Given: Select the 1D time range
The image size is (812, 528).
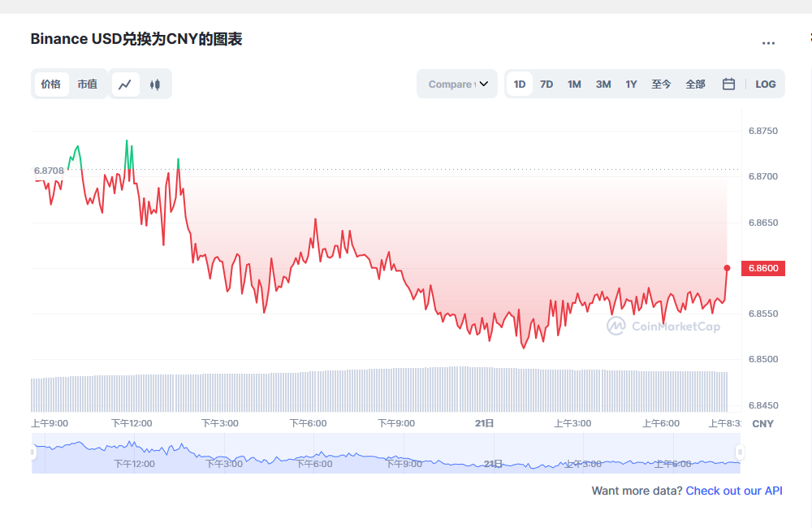Looking at the screenshot, I should click(520, 84).
